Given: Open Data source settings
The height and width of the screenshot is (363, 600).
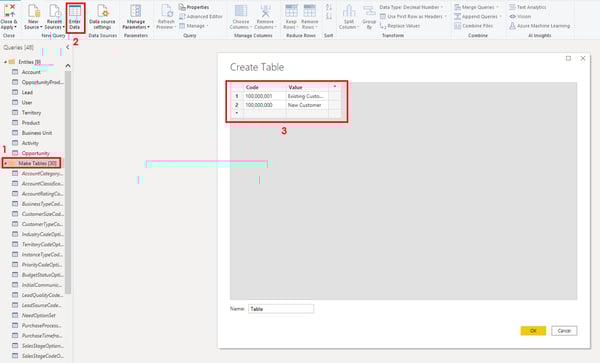Looking at the screenshot, I should tap(102, 17).
